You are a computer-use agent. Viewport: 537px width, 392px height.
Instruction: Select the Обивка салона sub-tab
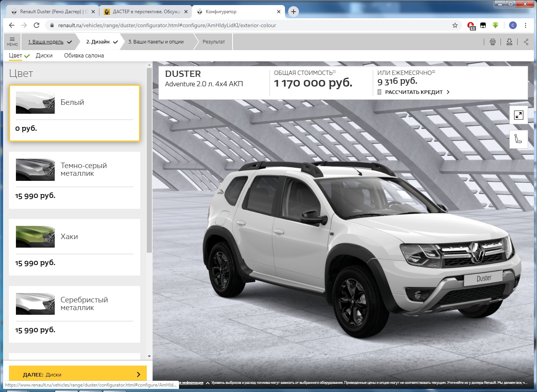coord(84,56)
